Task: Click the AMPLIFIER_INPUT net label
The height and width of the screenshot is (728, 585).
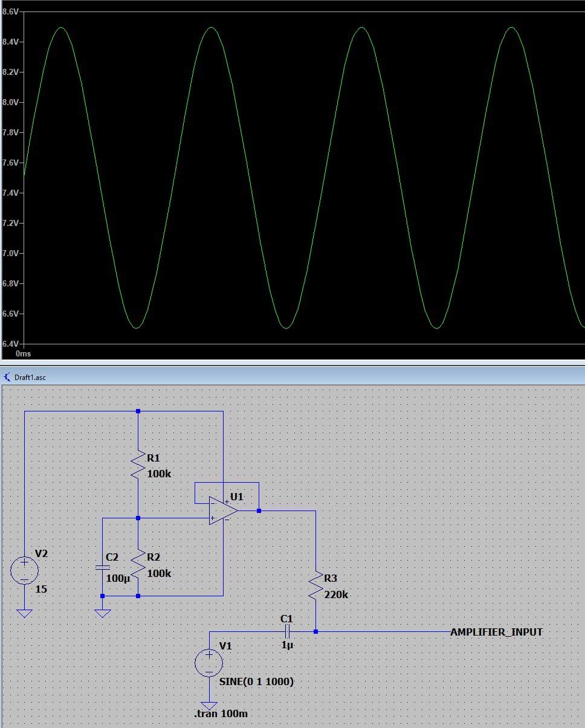Action: point(496,632)
